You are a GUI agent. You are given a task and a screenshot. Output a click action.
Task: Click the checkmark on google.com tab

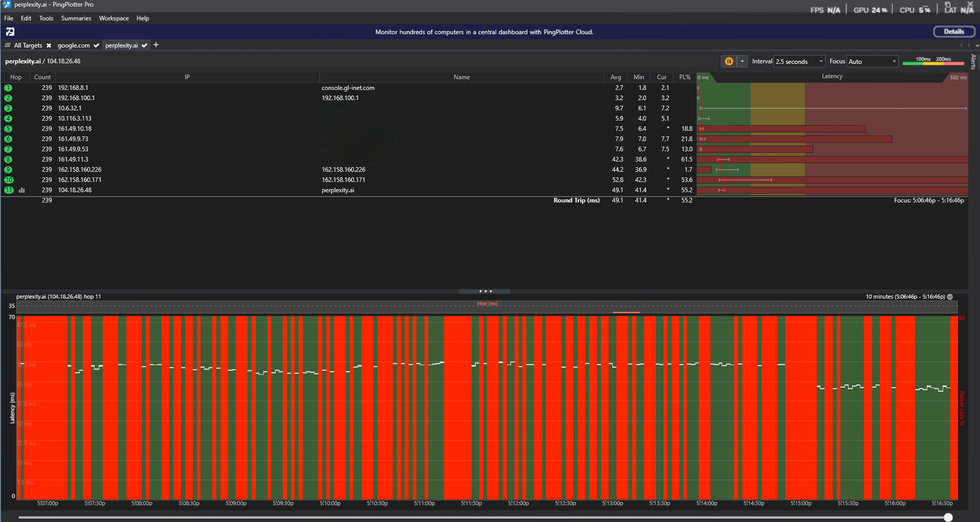pos(96,45)
